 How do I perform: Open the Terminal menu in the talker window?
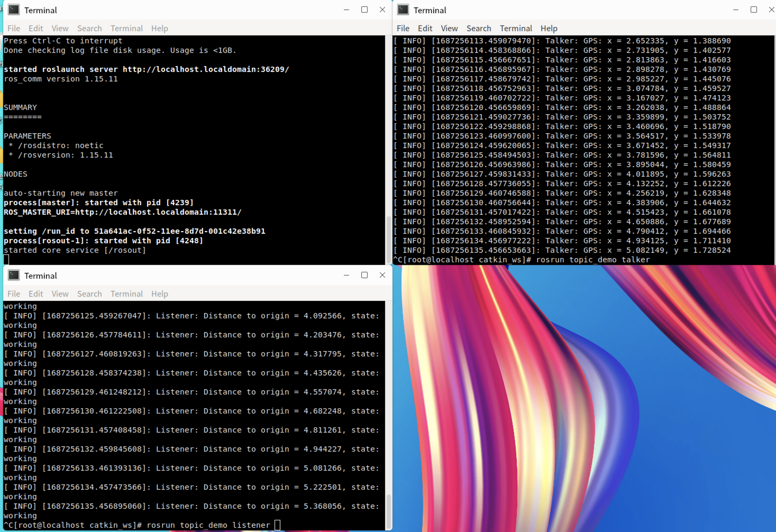coord(515,28)
